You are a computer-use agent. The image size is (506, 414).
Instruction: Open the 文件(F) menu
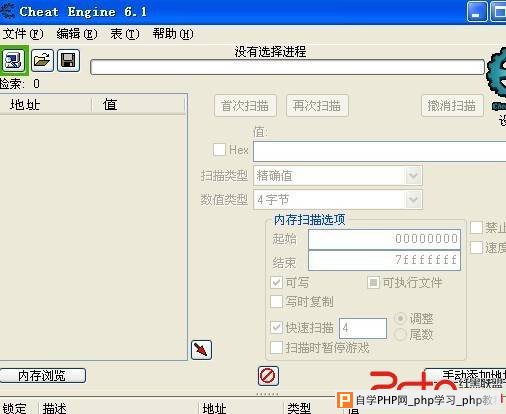pyautogui.click(x=23, y=34)
